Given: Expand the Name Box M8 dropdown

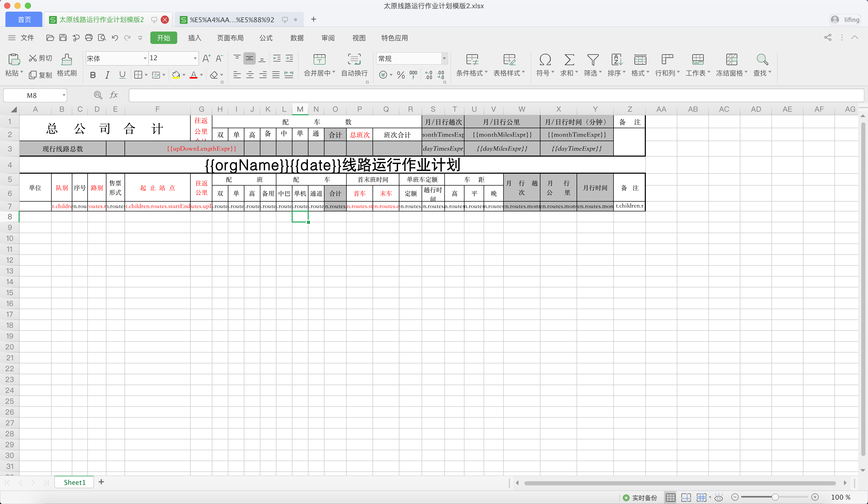Looking at the screenshot, I should pos(64,95).
